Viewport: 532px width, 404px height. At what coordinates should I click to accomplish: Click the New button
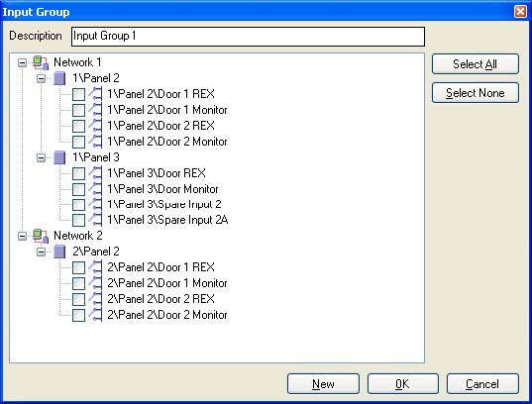pos(323,384)
